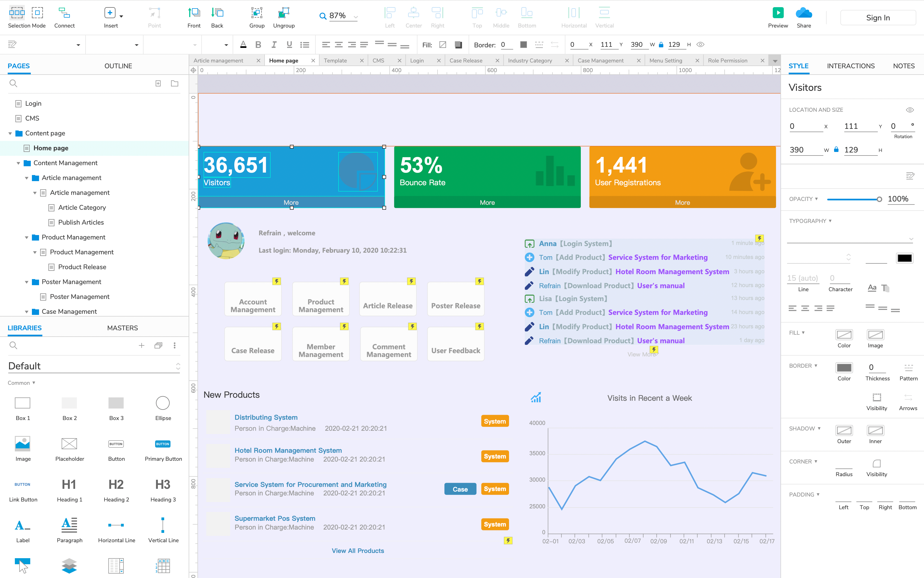The image size is (924, 578).
Task: Apply underline text formatting
Action: tap(289, 45)
